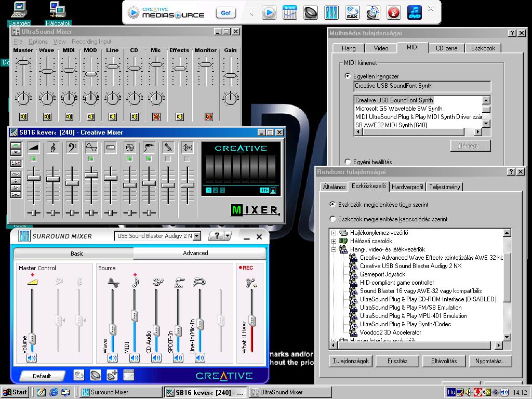Click the CD disc icon in Creative Mixer
This screenshot has height=399, width=532.
point(129,148)
